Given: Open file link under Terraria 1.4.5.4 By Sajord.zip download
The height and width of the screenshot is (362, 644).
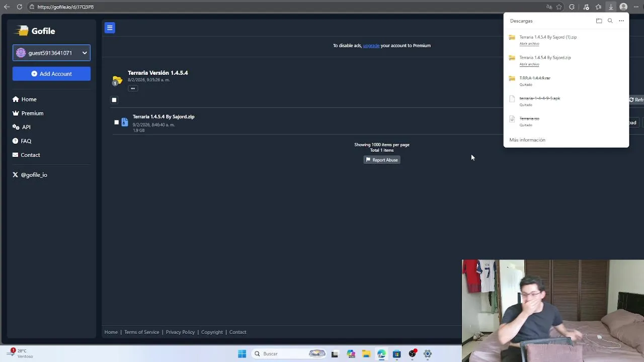Looking at the screenshot, I should click(529, 64).
